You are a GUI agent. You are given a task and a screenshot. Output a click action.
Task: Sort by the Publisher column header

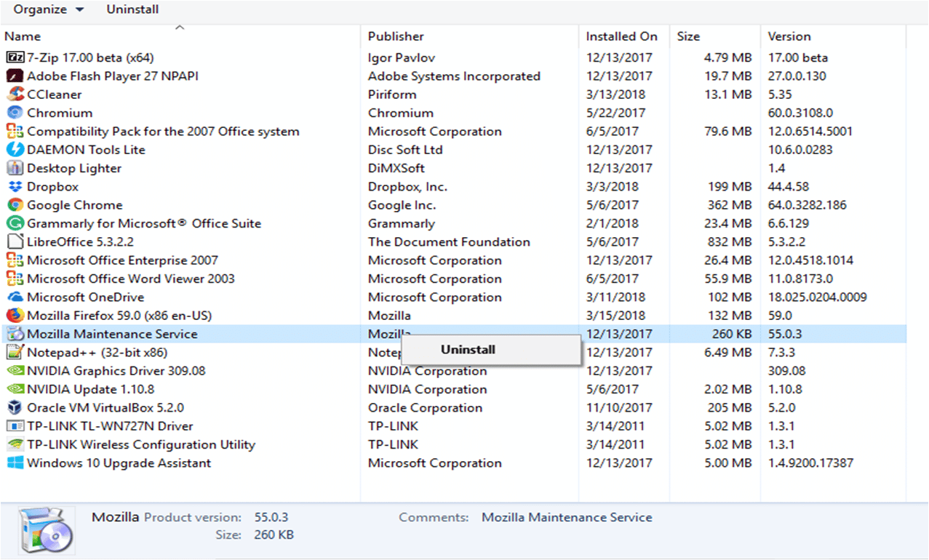[x=396, y=36]
